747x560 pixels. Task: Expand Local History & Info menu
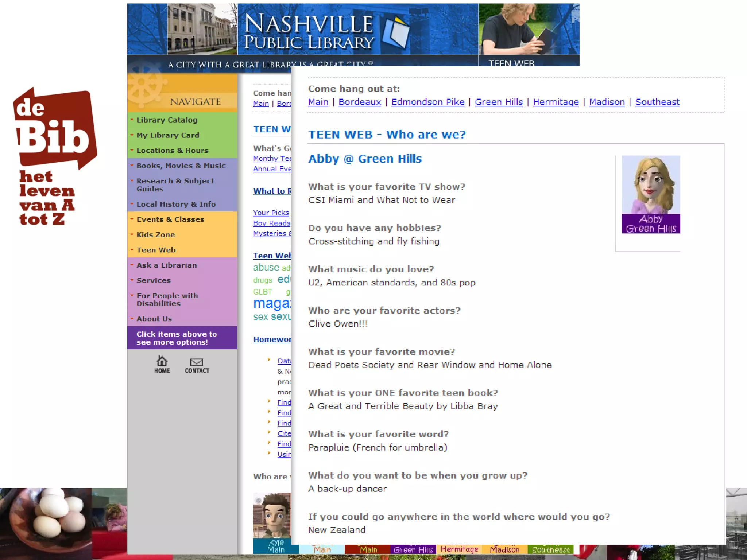(x=176, y=205)
